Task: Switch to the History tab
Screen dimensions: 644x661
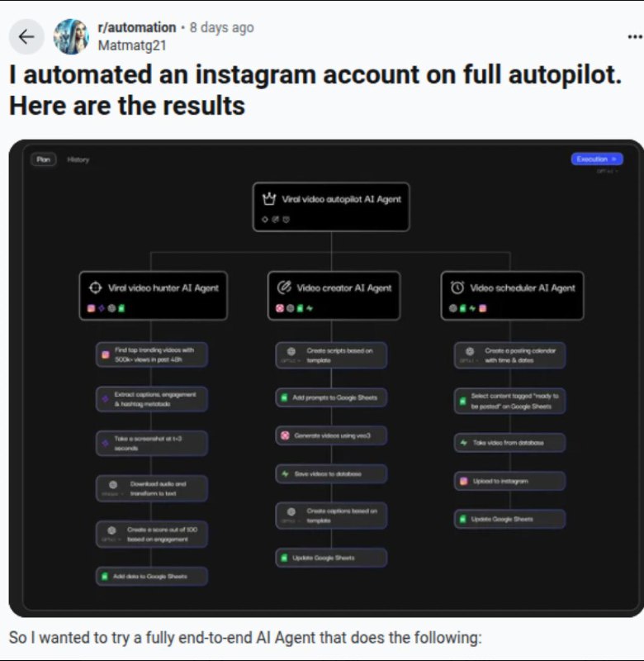Action: pyautogui.click(x=78, y=159)
